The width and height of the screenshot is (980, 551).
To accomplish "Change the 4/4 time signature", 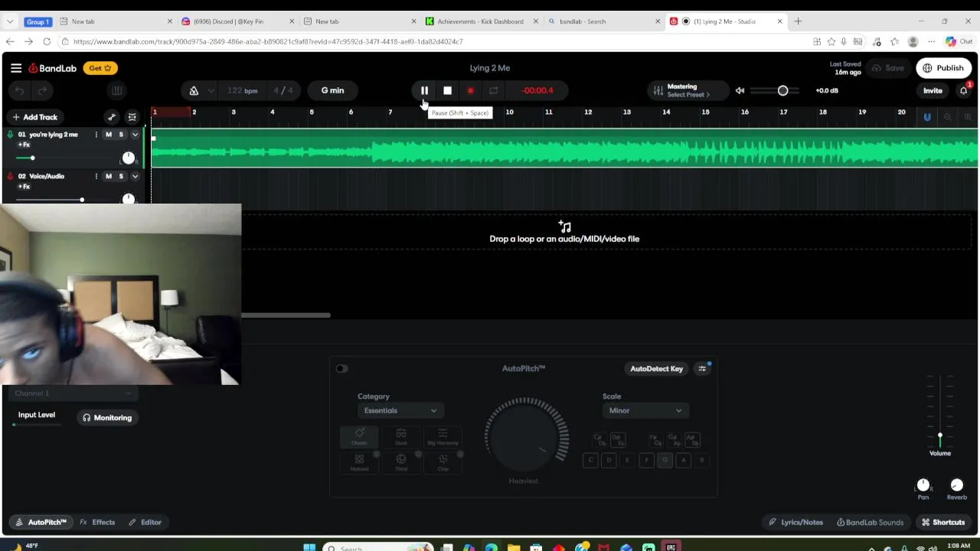I will (283, 90).
